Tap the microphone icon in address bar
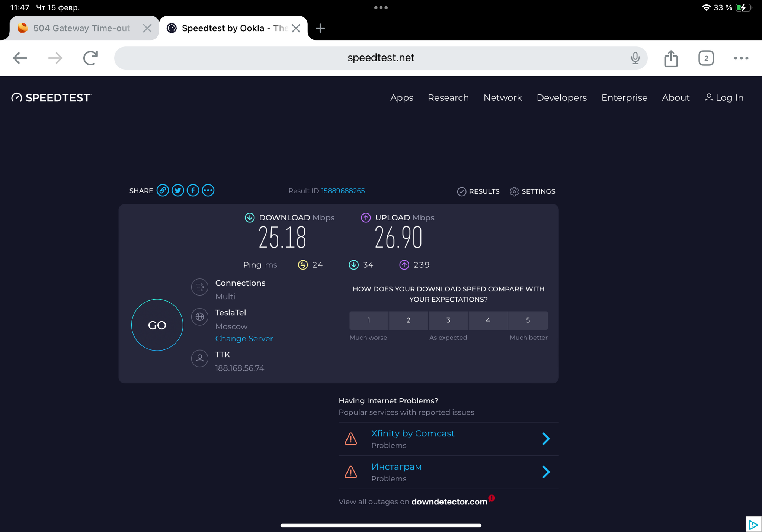The height and width of the screenshot is (532, 762). (635, 58)
